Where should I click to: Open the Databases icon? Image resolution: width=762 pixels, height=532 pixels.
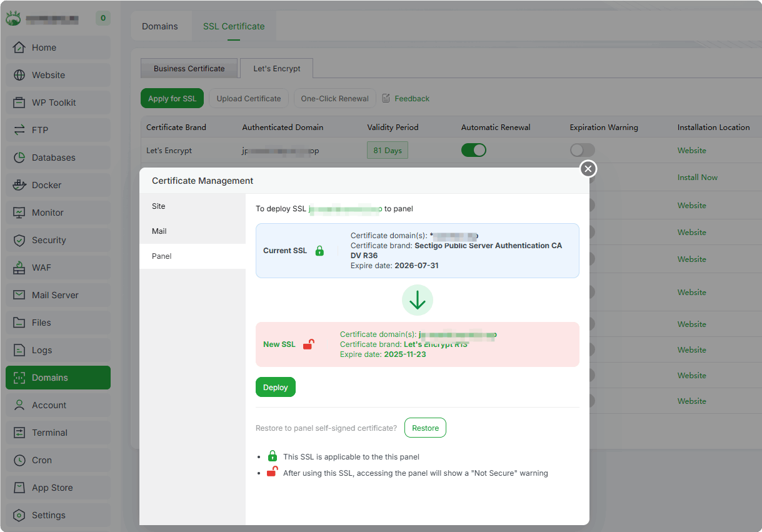click(x=19, y=158)
